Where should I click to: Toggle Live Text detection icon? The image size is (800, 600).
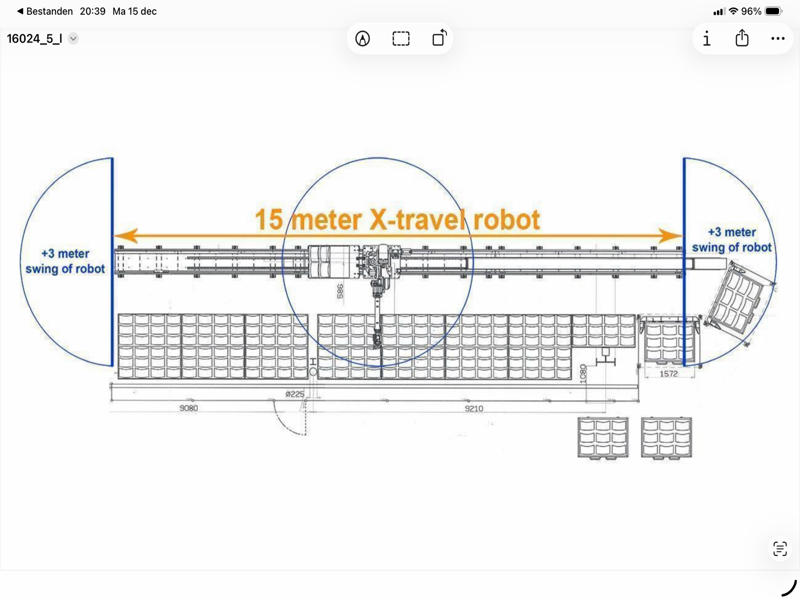pyautogui.click(x=780, y=549)
